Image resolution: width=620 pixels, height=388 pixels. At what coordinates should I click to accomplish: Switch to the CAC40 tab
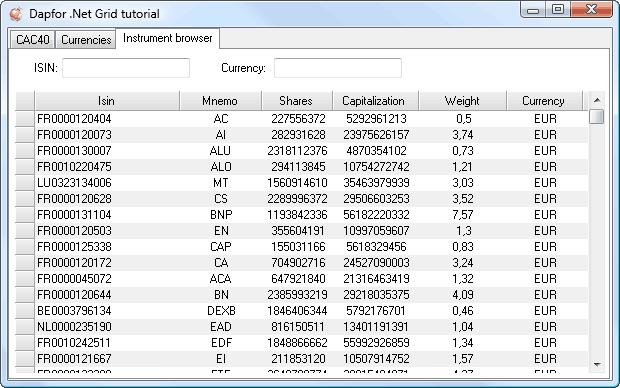(x=32, y=40)
